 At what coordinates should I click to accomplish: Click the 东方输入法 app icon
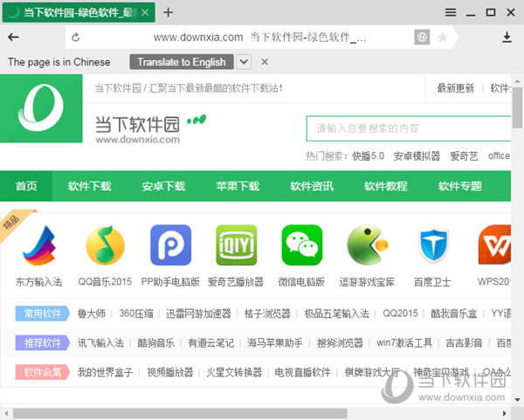click(x=39, y=244)
